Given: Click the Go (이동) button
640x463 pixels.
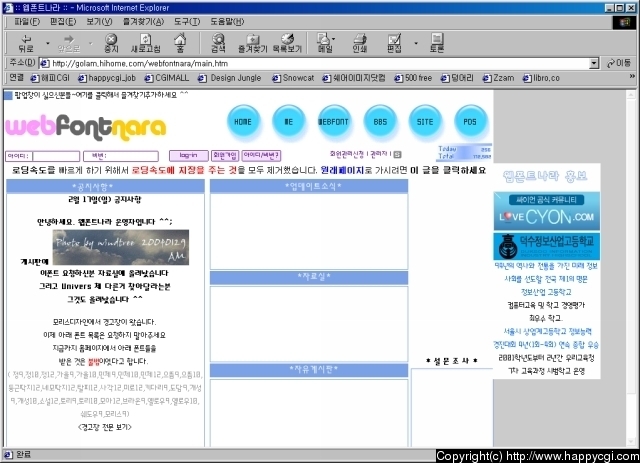Looking at the screenshot, I should click(619, 63).
